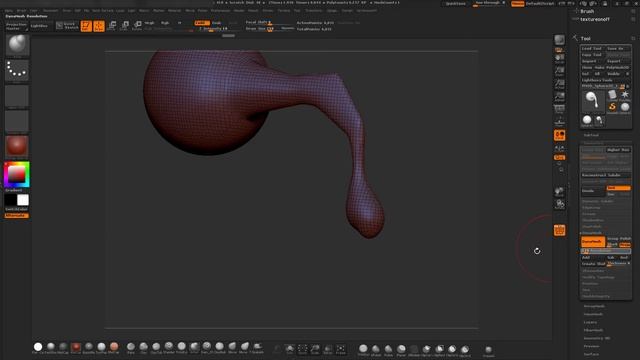Expand the ZRemesher subsection
Image resolution: width=640 pixels, height=360 pixels.
(x=593, y=271)
